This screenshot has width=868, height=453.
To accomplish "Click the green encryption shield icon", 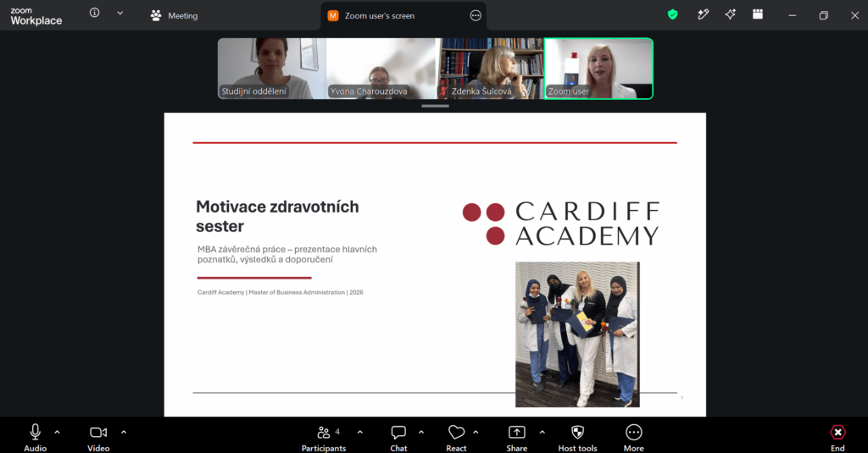I will [672, 15].
